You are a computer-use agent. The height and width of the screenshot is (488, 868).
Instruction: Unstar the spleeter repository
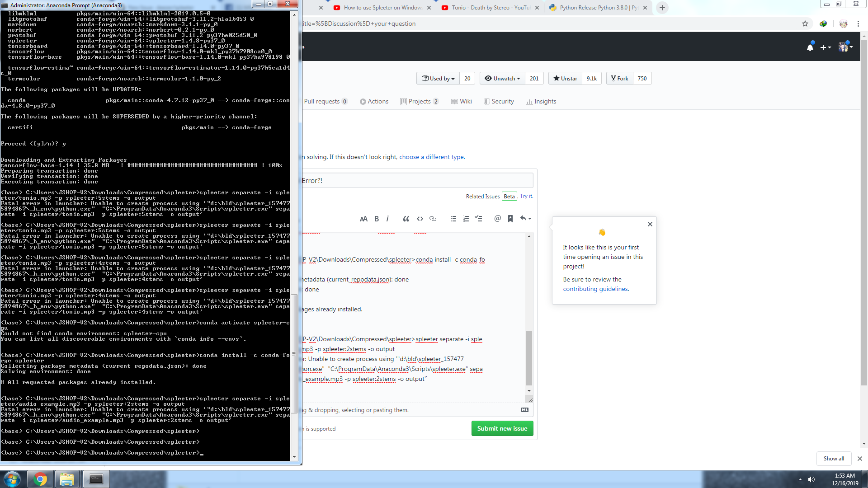[564, 78]
